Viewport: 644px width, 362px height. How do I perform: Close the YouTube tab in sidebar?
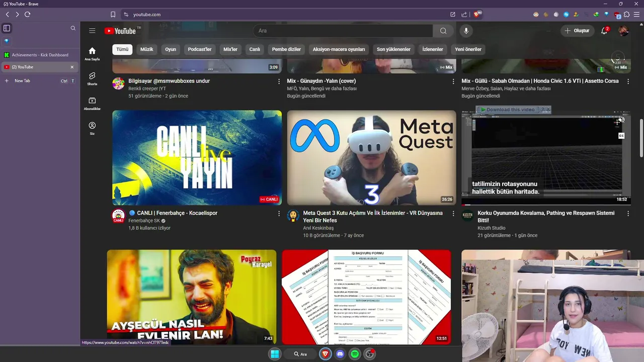(x=72, y=67)
